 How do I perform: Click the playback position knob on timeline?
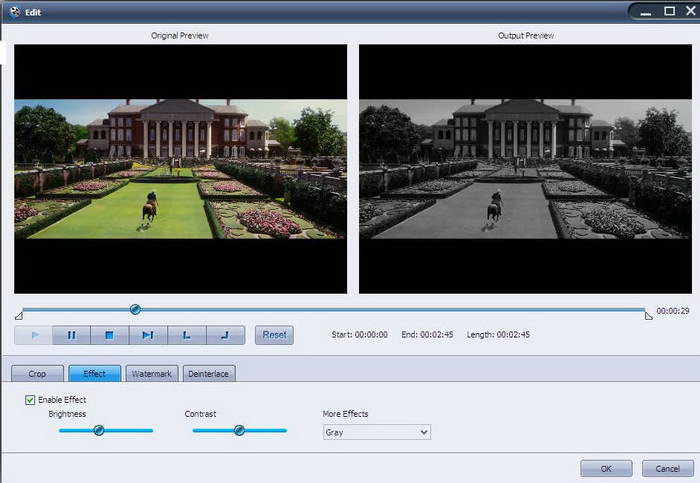tap(135, 309)
